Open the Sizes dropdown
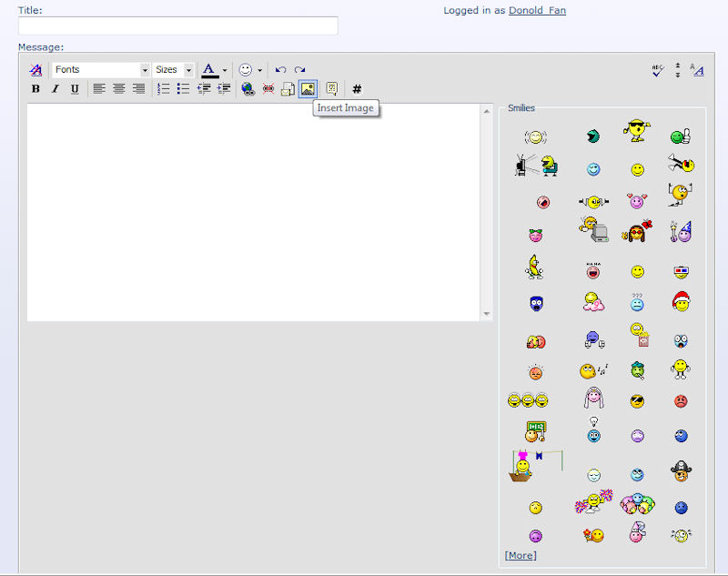Viewport: 728px width, 576px height. pos(173,70)
